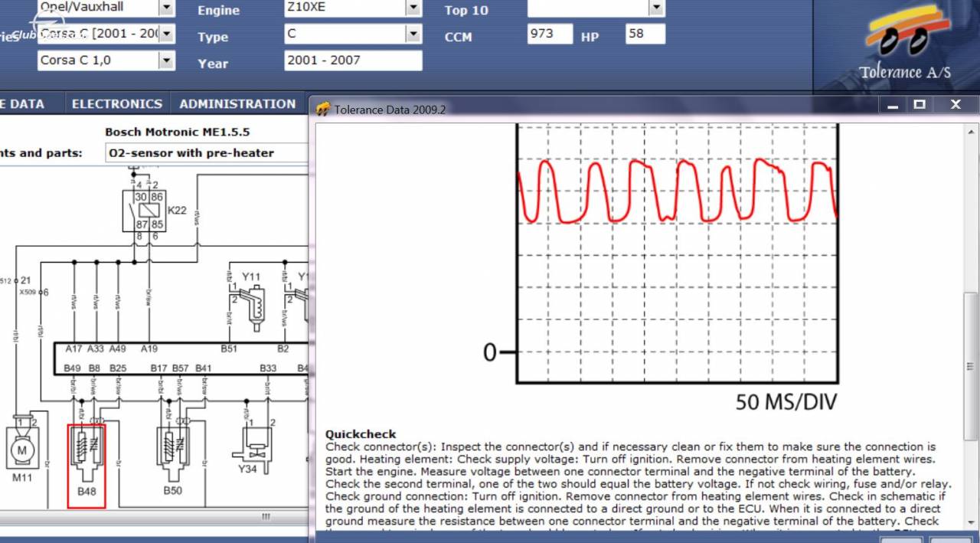Maximize the Tolerance Data 2009.2 window

pyautogui.click(x=920, y=106)
